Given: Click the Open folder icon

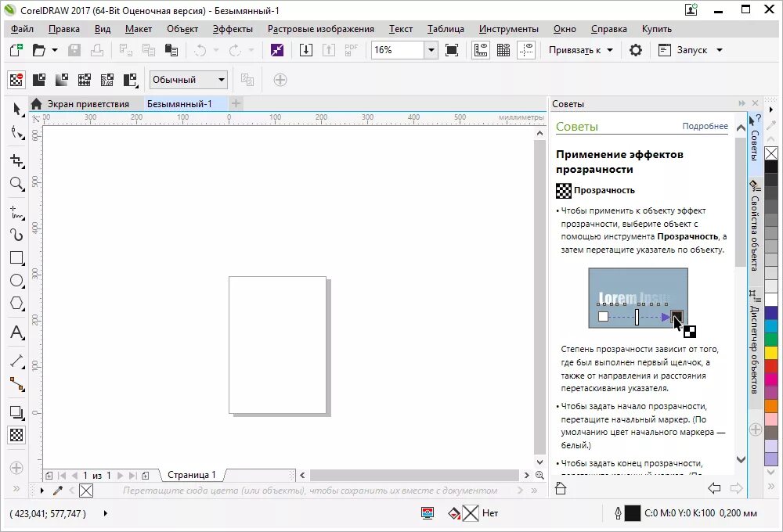Looking at the screenshot, I should [x=39, y=50].
